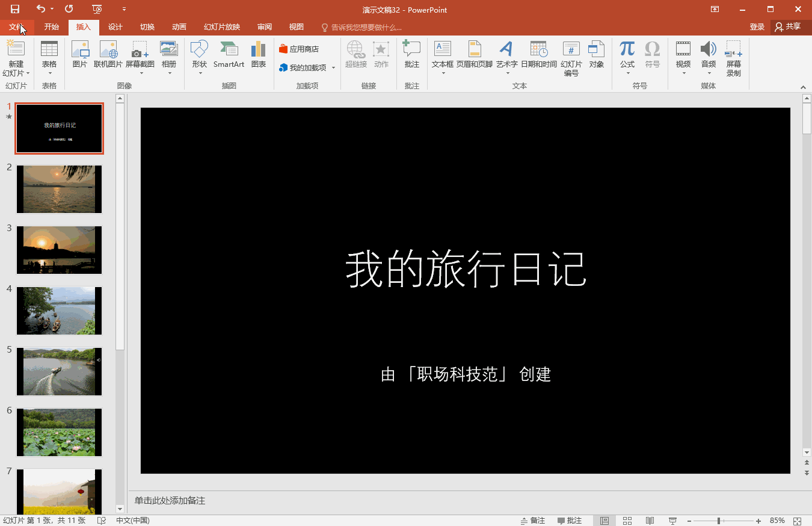Select slide 6 lotus pond thumbnail

point(59,432)
